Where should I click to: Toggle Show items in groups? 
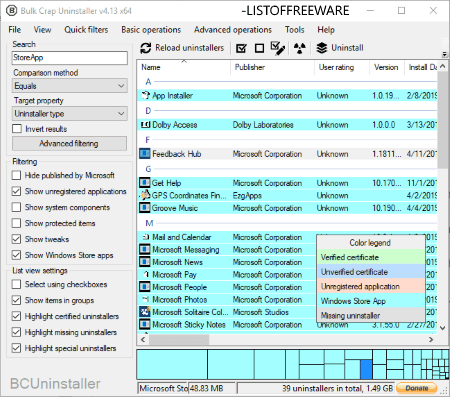click(x=16, y=300)
